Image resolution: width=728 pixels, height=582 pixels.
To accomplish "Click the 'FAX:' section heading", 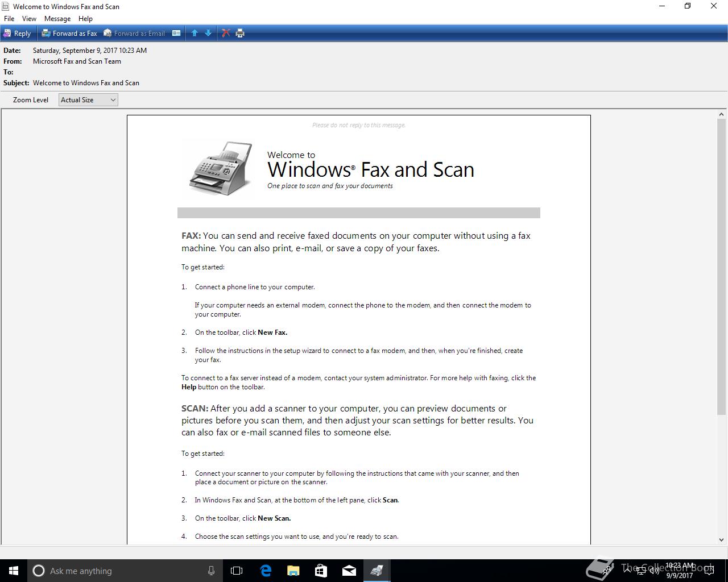I will (191, 236).
